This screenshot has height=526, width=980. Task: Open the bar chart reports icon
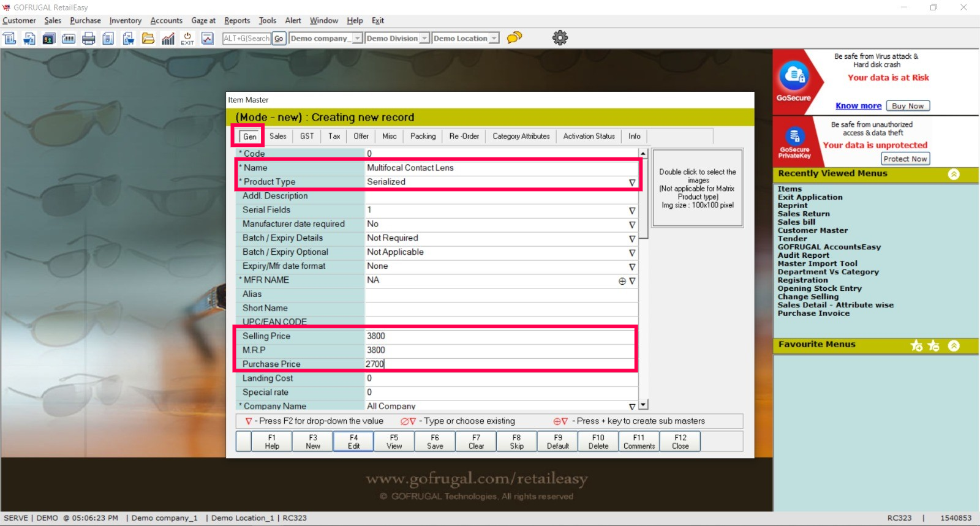point(168,39)
